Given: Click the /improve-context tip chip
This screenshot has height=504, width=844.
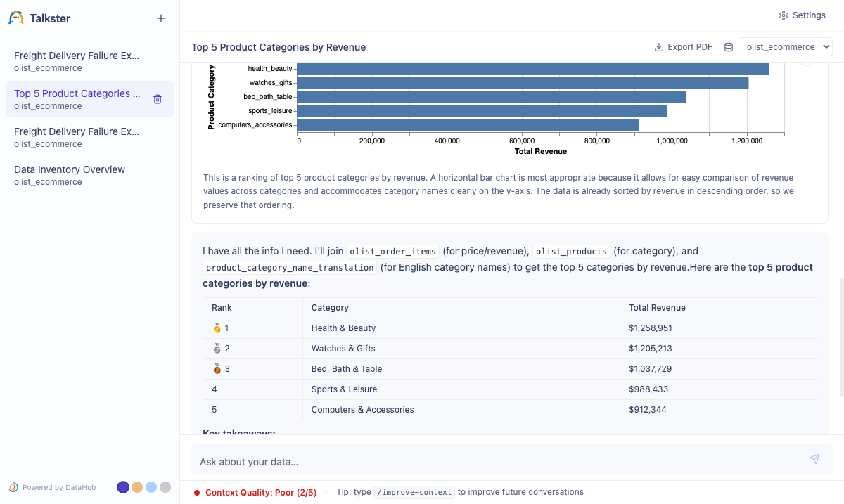Looking at the screenshot, I should (x=414, y=492).
